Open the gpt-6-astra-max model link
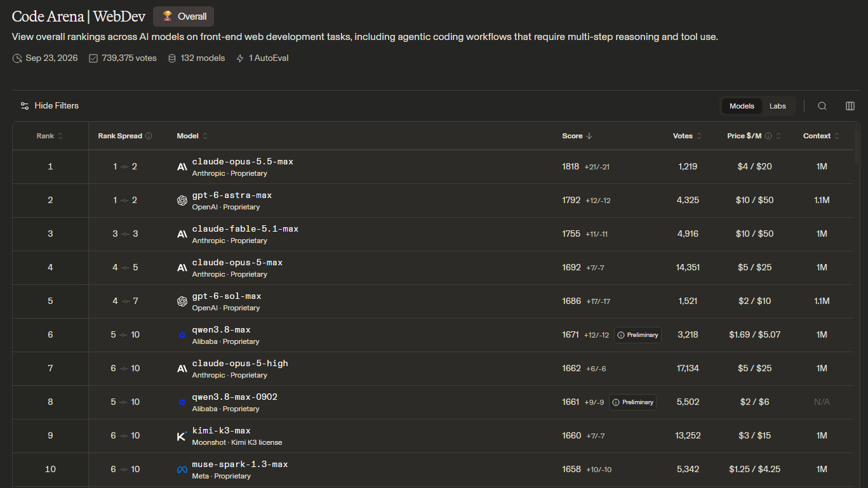868x488 pixels. (x=232, y=195)
